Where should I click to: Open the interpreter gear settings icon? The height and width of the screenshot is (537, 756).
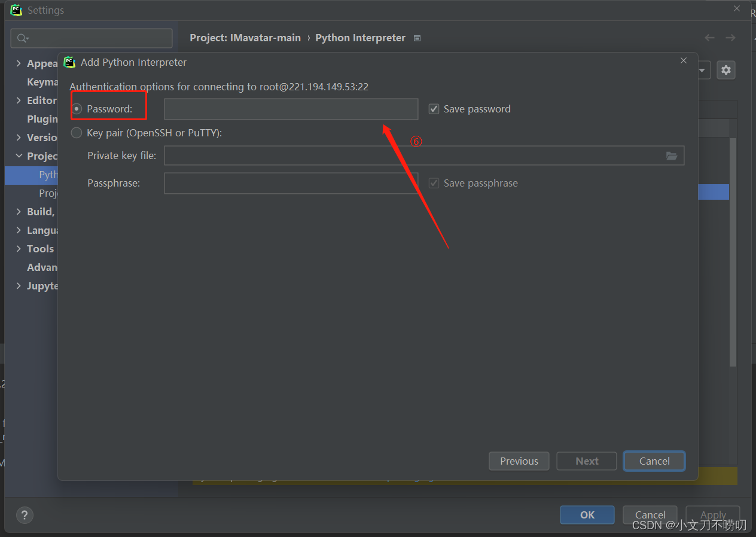click(726, 70)
